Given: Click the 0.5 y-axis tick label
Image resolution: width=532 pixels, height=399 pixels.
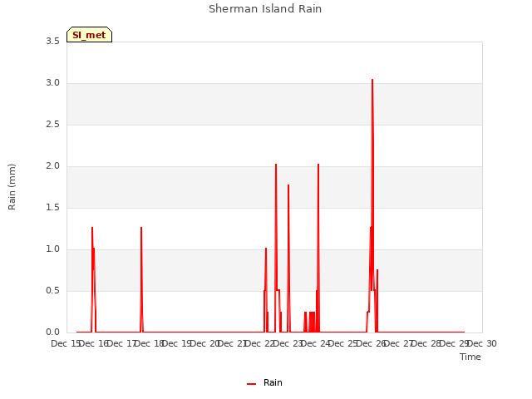Looking at the screenshot, I should tap(52, 291).
